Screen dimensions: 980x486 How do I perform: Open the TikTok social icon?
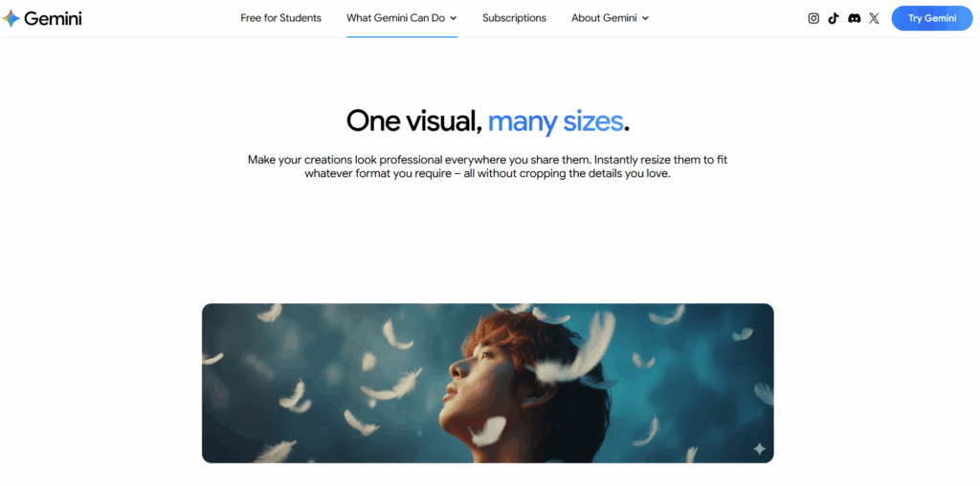(834, 18)
